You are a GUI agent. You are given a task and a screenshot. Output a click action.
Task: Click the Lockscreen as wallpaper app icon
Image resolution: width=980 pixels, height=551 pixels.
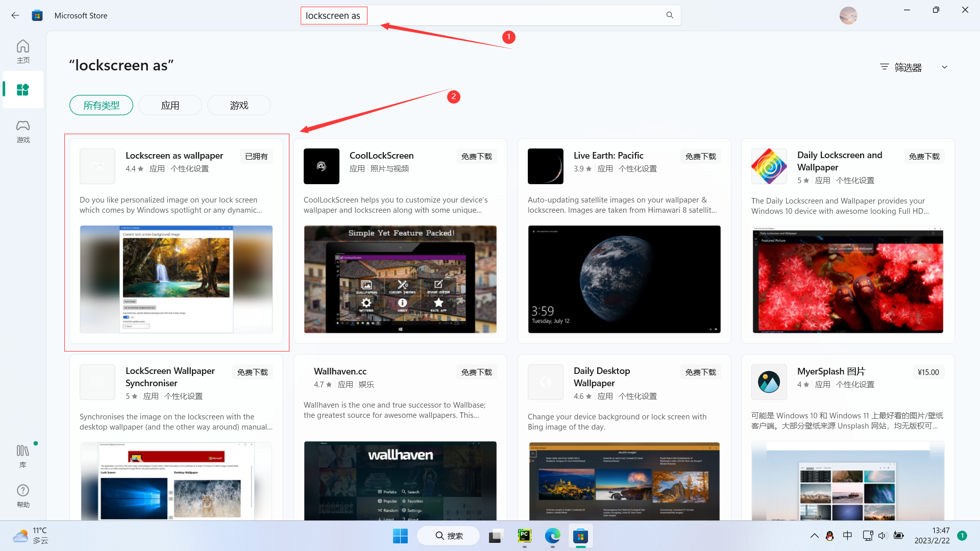coord(97,166)
